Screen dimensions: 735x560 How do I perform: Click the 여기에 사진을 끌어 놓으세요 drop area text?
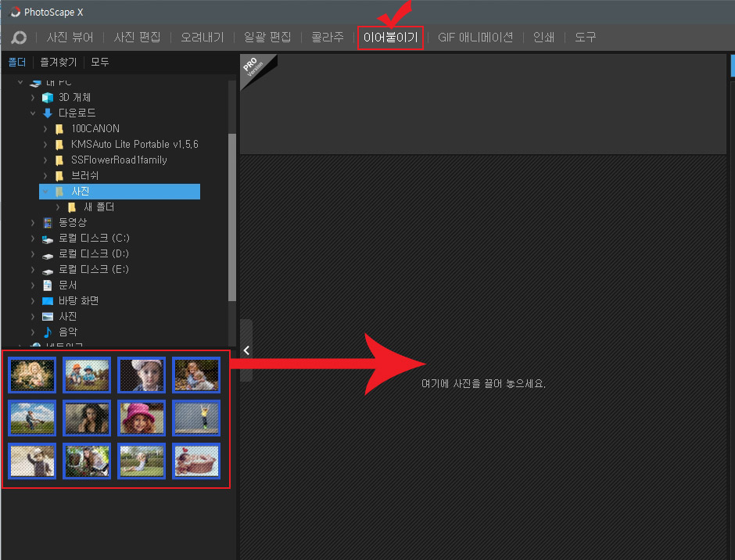[x=483, y=384]
